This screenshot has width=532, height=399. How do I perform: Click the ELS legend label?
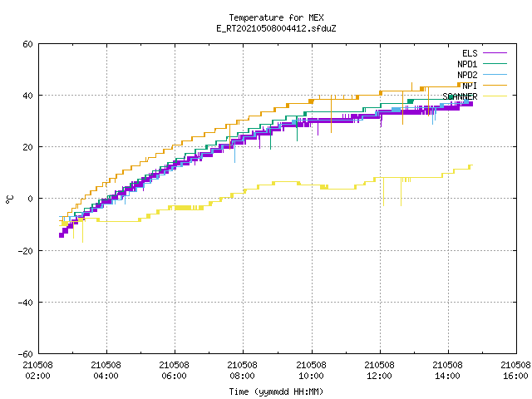click(x=470, y=53)
